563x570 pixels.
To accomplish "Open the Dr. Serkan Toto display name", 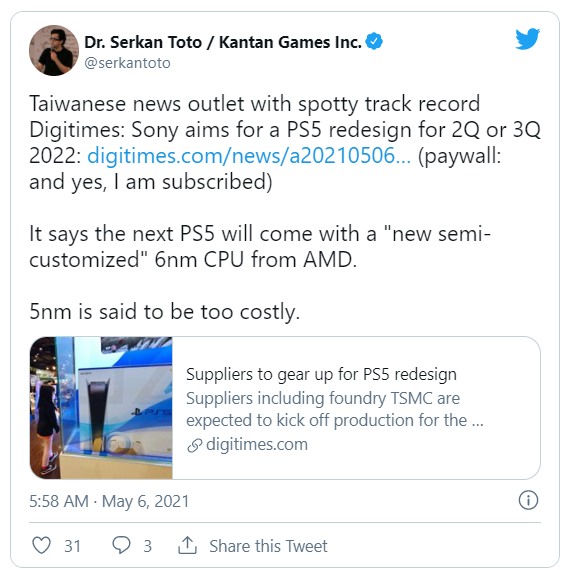I will tap(223, 42).
